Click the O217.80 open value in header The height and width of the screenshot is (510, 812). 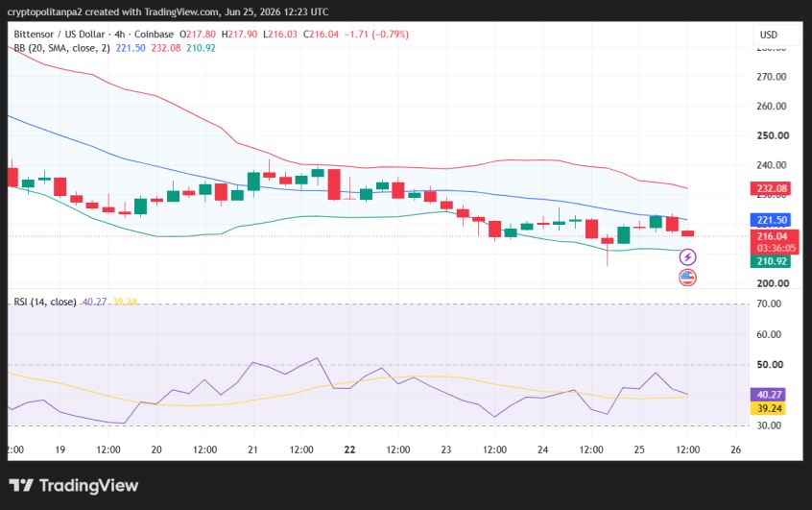pos(198,35)
